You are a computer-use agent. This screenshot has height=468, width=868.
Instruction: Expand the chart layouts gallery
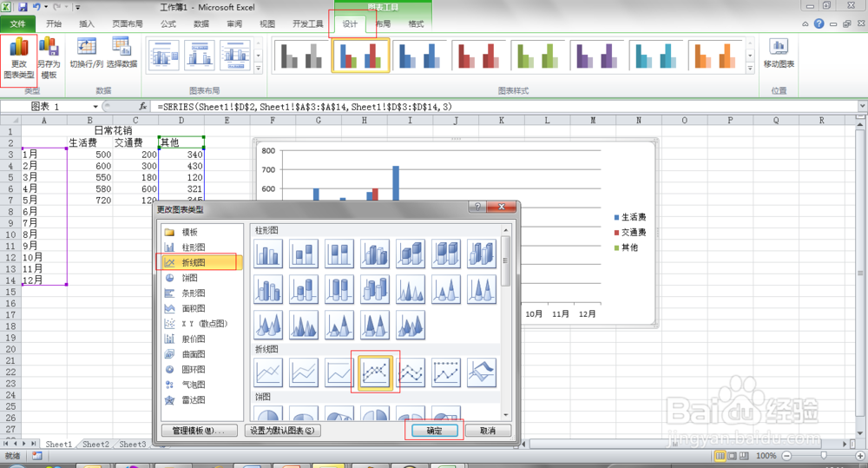(x=258, y=69)
